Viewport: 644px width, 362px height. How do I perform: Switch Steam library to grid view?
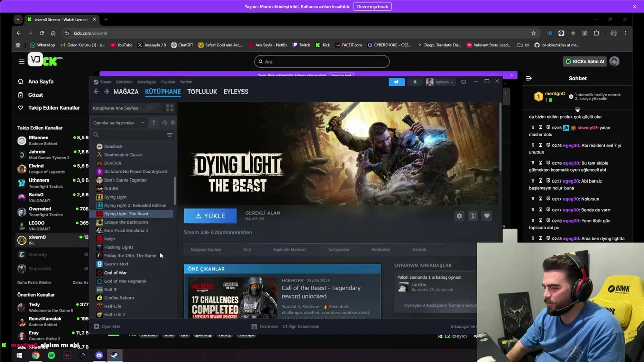pyautogui.click(x=170, y=108)
